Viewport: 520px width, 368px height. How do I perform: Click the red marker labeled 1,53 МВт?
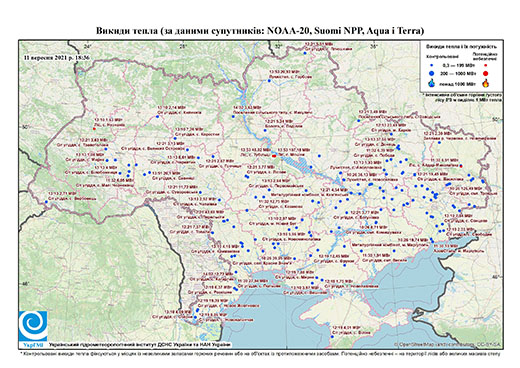(x=94, y=129)
